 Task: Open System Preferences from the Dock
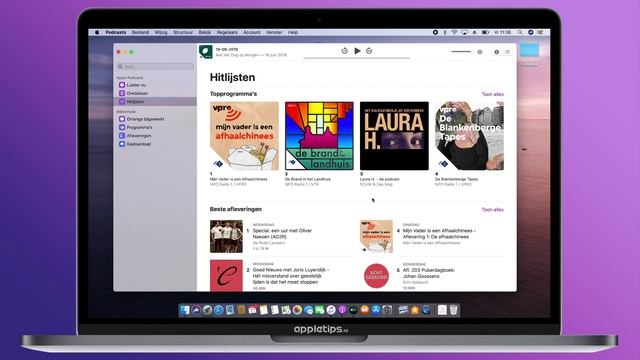pyautogui.click(x=387, y=310)
